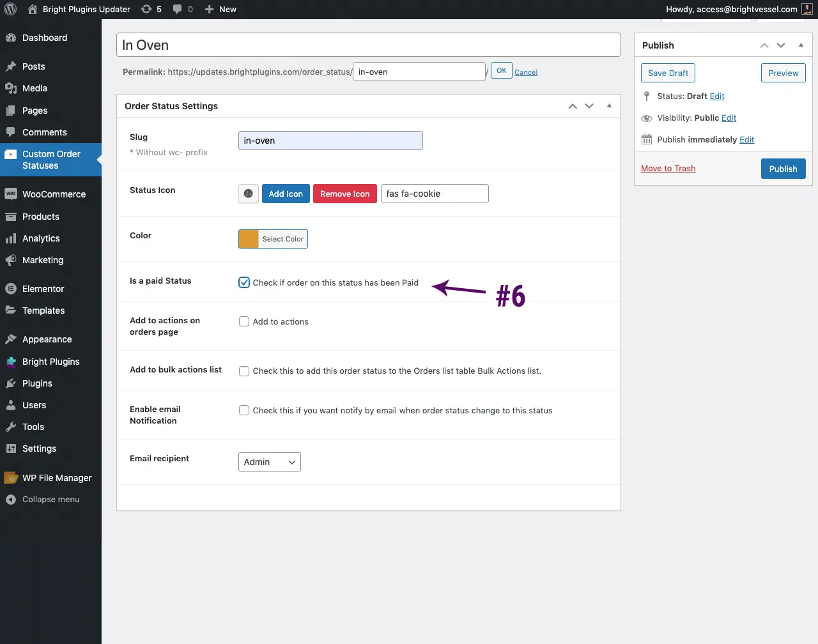Click the Move to Trash link
This screenshot has width=818, height=644.
(x=668, y=168)
